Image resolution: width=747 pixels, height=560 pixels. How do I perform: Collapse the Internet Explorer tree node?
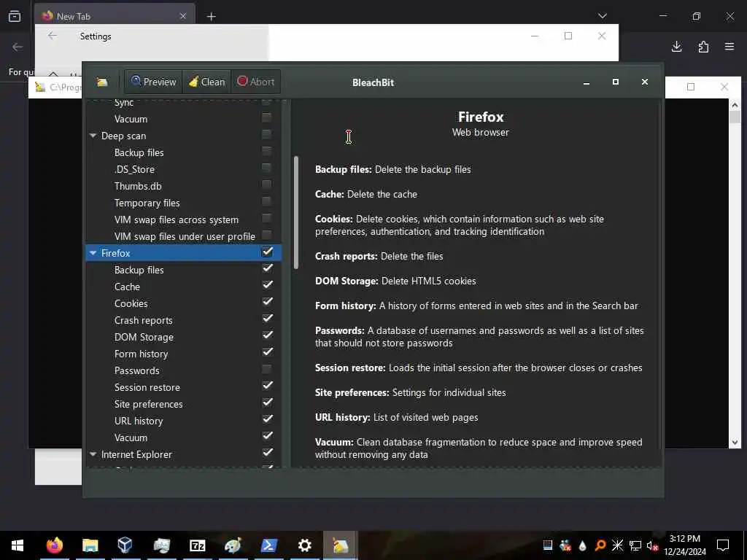93,454
